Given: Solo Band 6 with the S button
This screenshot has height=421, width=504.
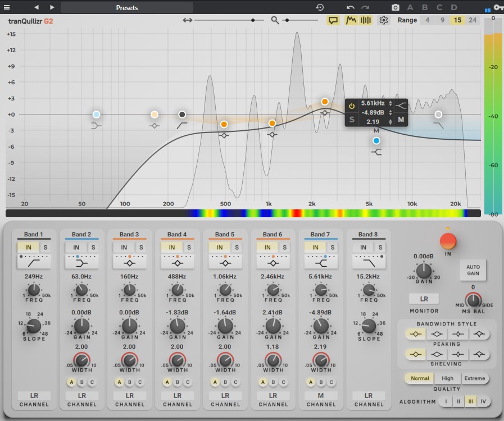Looking at the screenshot, I should [284, 248].
